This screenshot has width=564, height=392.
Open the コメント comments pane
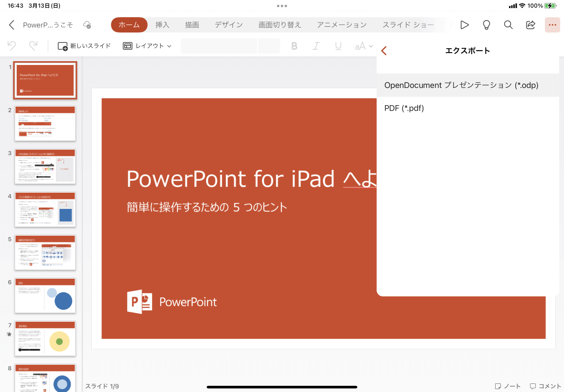click(545, 386)
